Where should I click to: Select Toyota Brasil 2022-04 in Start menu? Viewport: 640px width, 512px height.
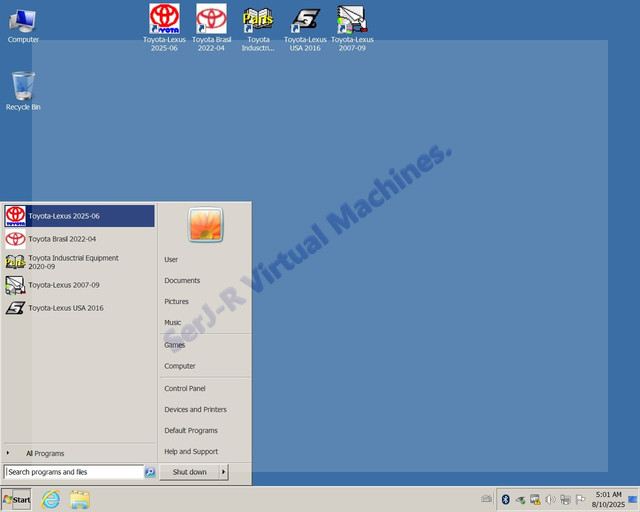pos(79,239)
